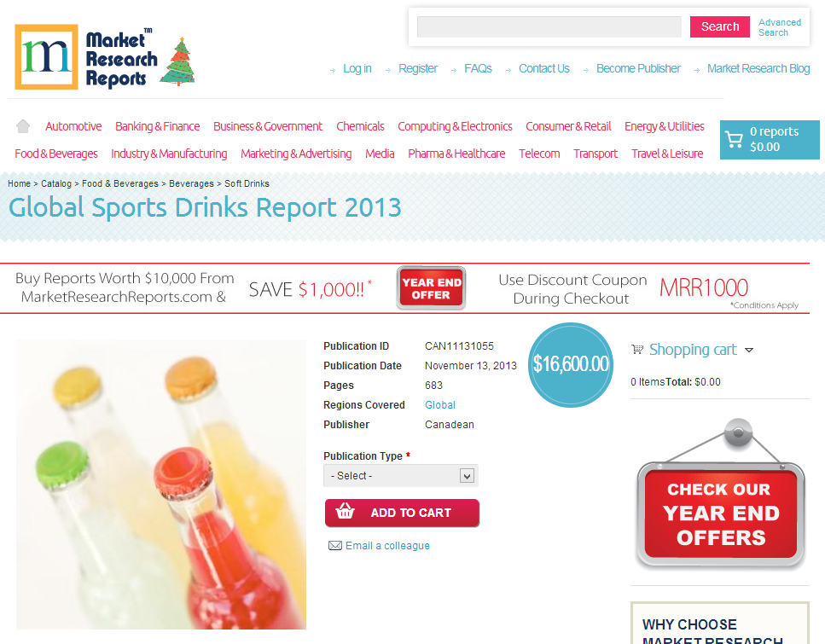Click the red Year End Offer badge

(430, 287)
